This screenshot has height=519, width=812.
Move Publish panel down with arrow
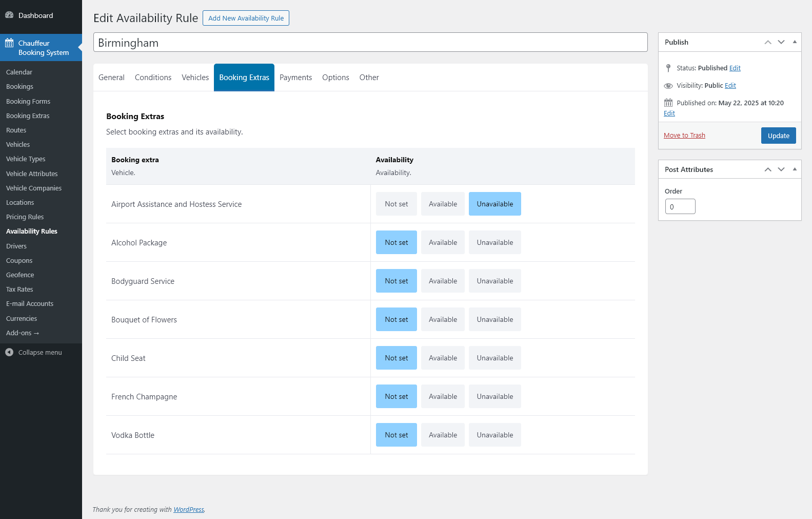[x=781, y=42]
